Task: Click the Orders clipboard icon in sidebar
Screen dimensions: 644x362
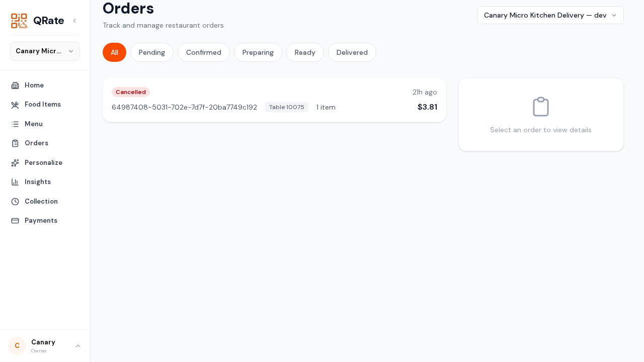Action: pyautogui.click(x=15, y=143)
